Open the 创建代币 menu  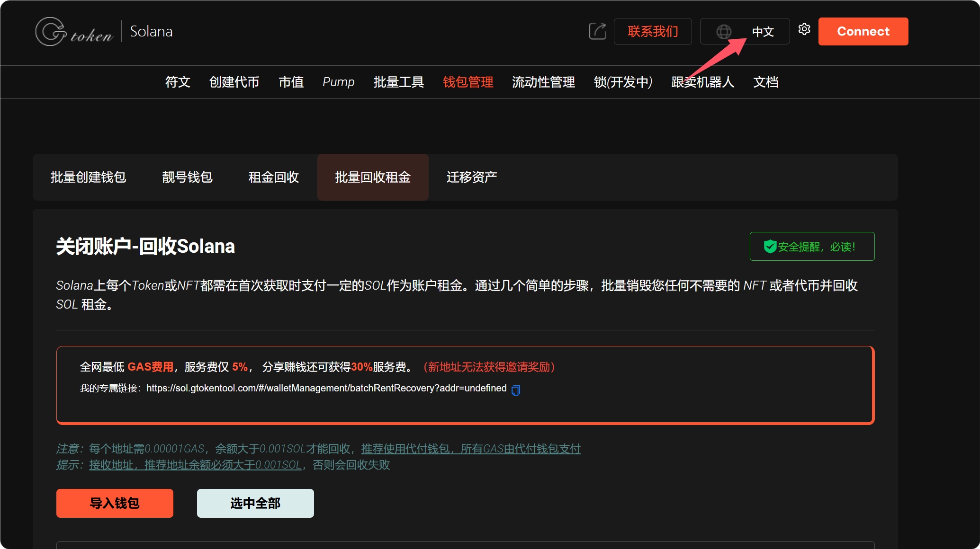234,82
